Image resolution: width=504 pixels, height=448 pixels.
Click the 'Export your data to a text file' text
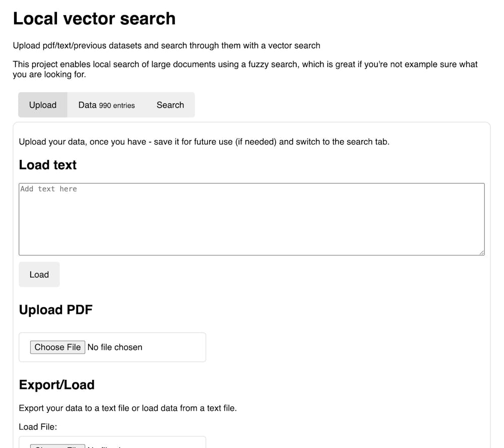[x=128, y=408]
